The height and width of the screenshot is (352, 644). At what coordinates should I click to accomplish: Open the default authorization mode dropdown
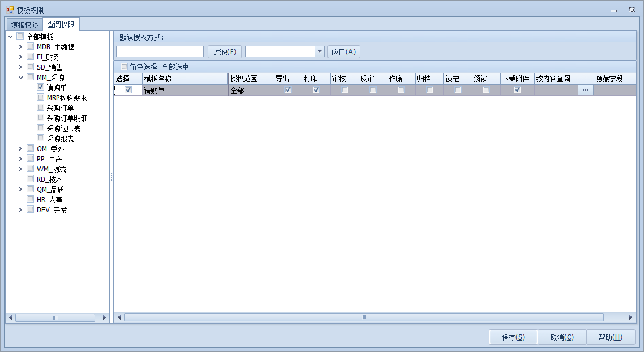[x=319, y=51]
